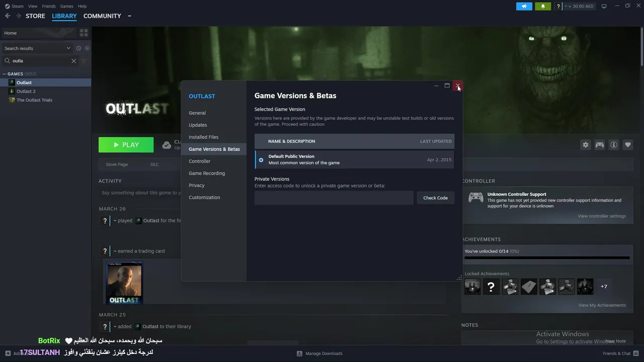The image size is (644, 362).
Task: Open the Father Martin trading card
Action: pyautogui.click(x=124, y=283)
